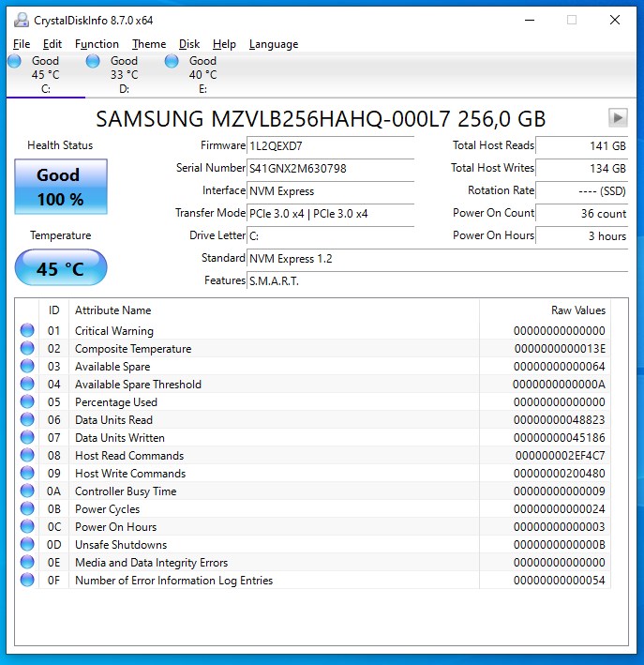
Task: Open the Disk menu
Action: click(x=189, y=44)
